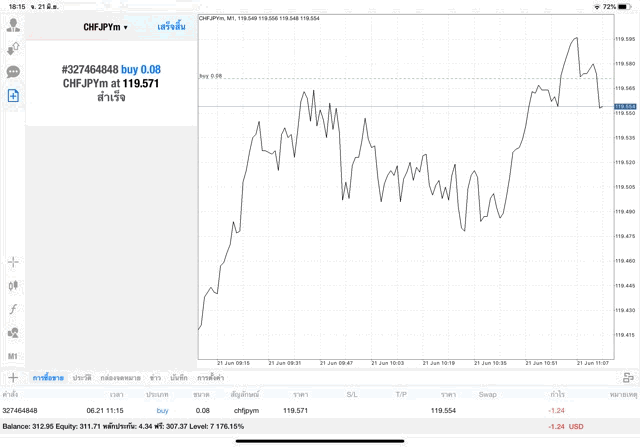Open the chat messages icon
This screenshot has height=447, width=640.
pos(13,72)
